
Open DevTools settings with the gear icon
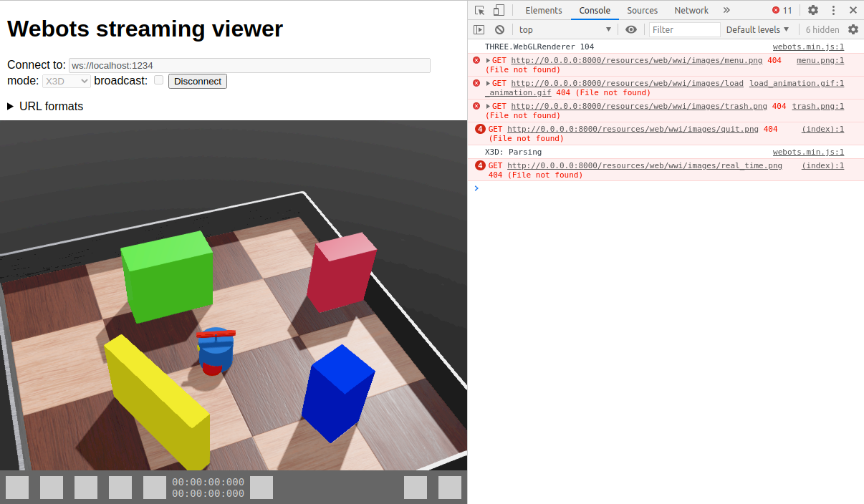812,10
